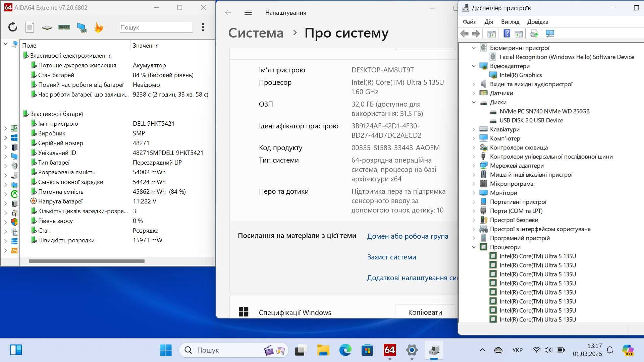Open AIDA64 report icon

(30, 27)
